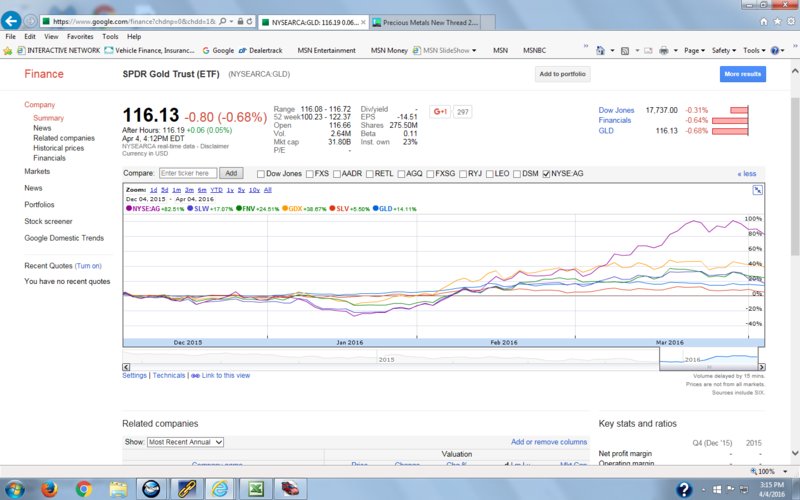Click the Enter ticker here compare field
The image size is (800, 500).
point(188,173)
